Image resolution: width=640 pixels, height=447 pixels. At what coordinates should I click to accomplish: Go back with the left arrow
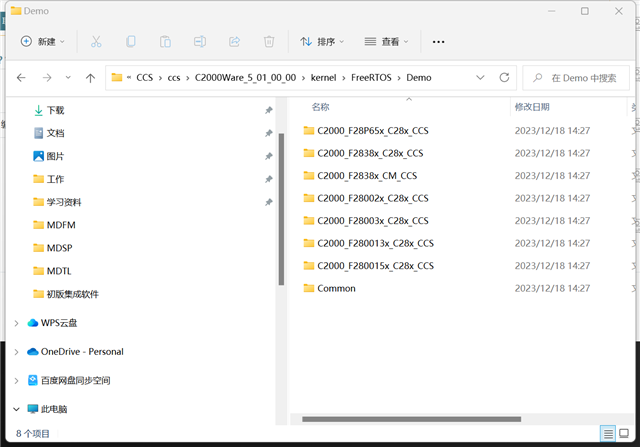point(21,78)
